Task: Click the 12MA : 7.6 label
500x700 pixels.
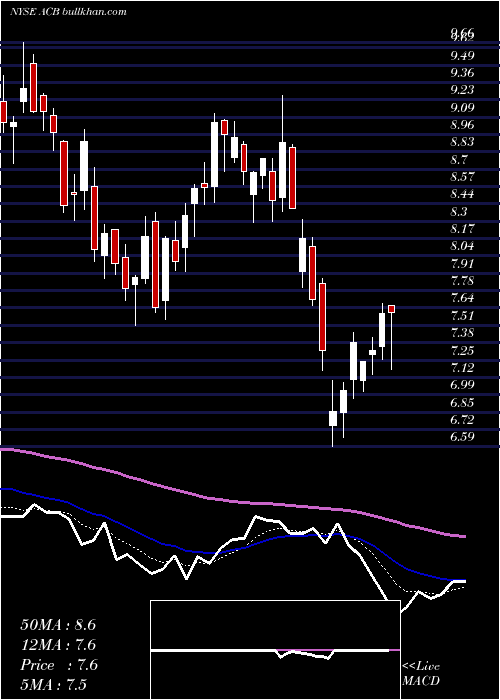Action: click(58, 645)
